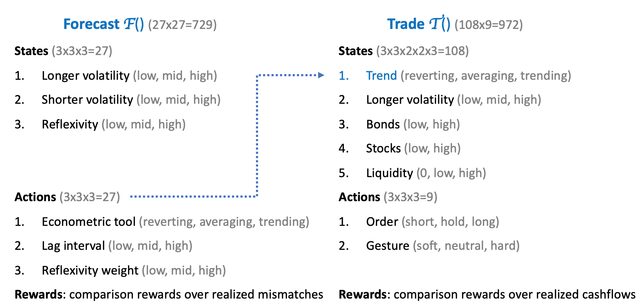Click Rewards text about realized cashflows

[487, 295]
